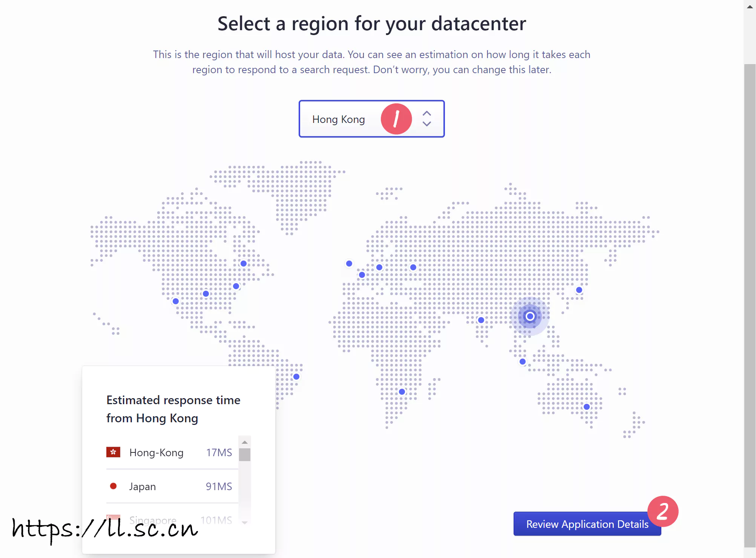
Task: Select the US West coast datacenter dot
Action: [x=175, y=301]
